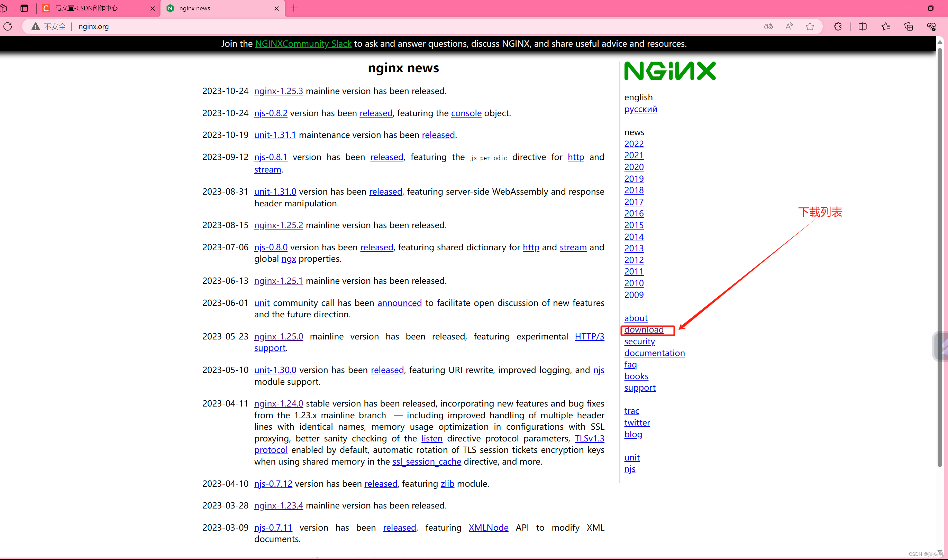Open the njs-0.7.12 link
This screenshot has height=560, width=948.
click(x=273, y=484)
